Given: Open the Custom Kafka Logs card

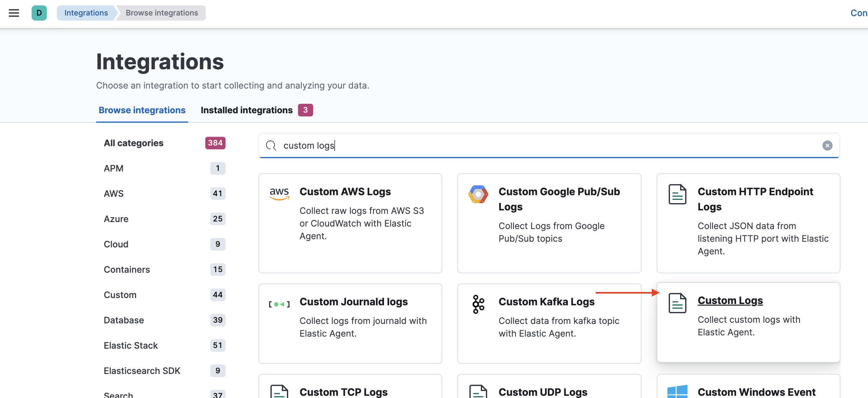Looking at the screenshot, I should click(x=546, y=302).
